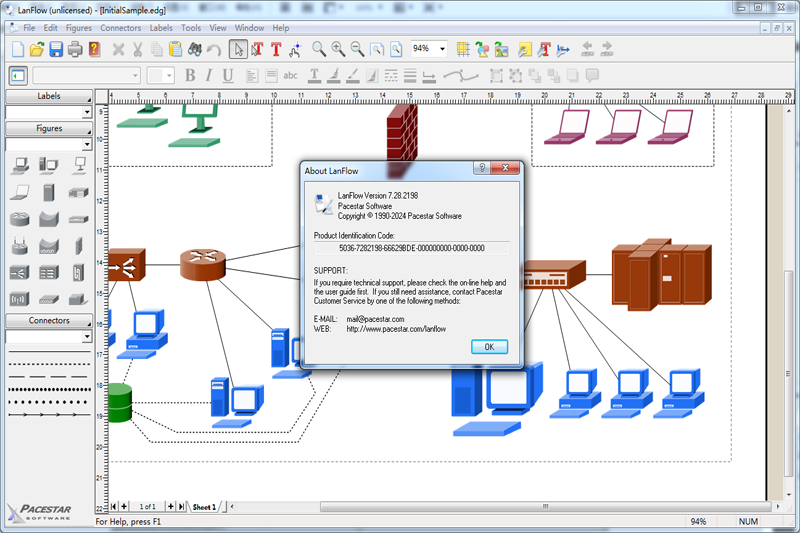
Task: Cut selection with the scissors icon
Action: tap(138, 49)
